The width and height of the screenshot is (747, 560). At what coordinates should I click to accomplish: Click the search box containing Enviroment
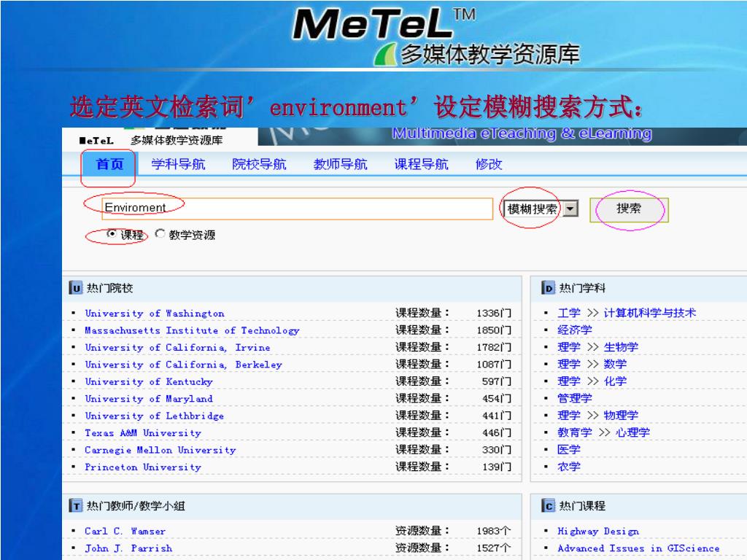pos(298,209)
